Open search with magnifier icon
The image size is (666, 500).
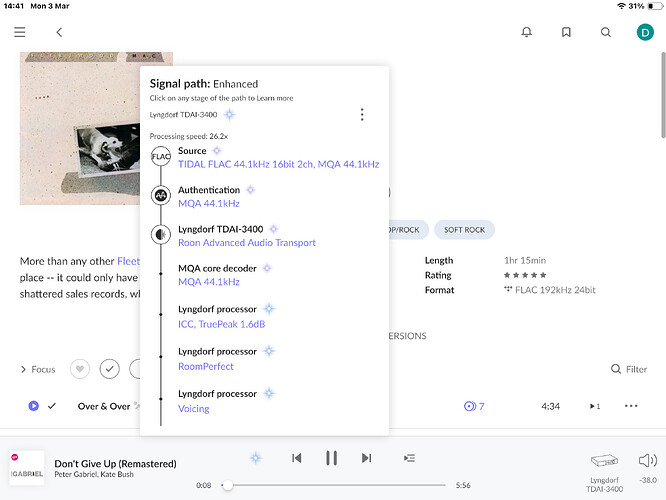606,32
